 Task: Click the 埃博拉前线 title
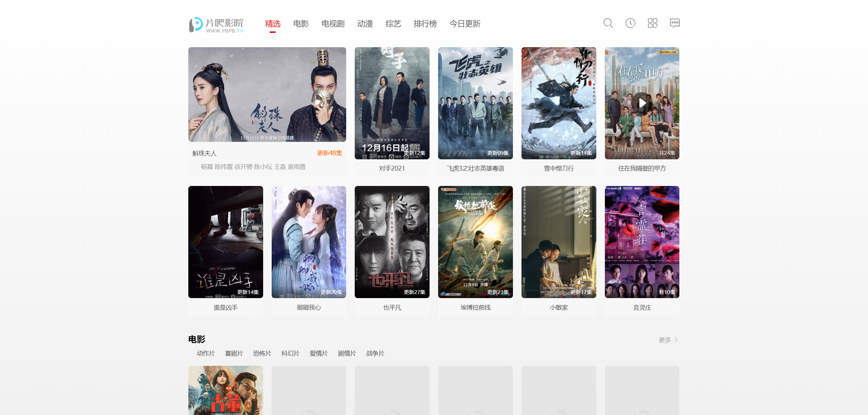coord(475,307)
